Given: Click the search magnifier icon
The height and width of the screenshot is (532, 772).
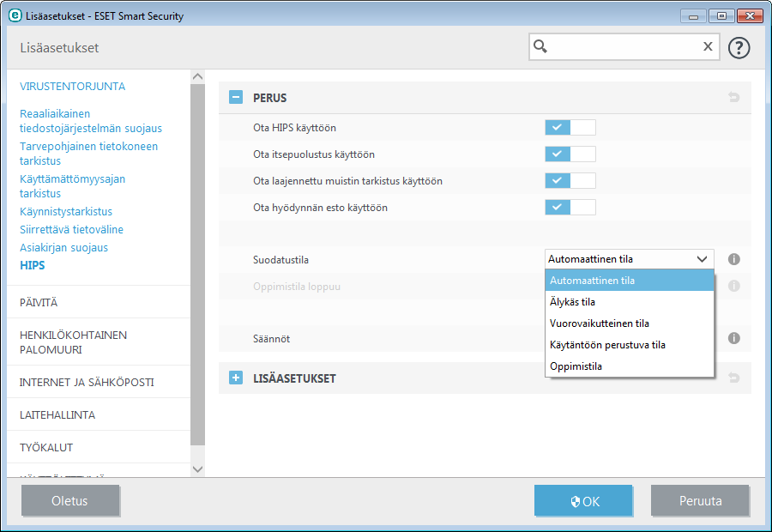Looking at the screenshot, I should click(540, 46).
